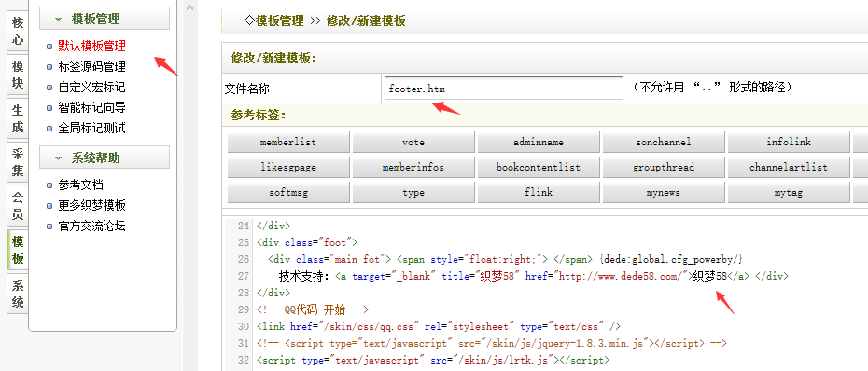The width and height of the screenshot is (868, 371).
Task: Go to 全局标记测试
Action: (x=91, y=129)
